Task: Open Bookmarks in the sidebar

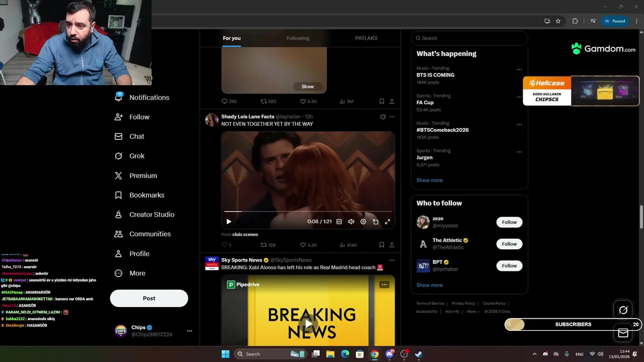Action: click(139, 195)
